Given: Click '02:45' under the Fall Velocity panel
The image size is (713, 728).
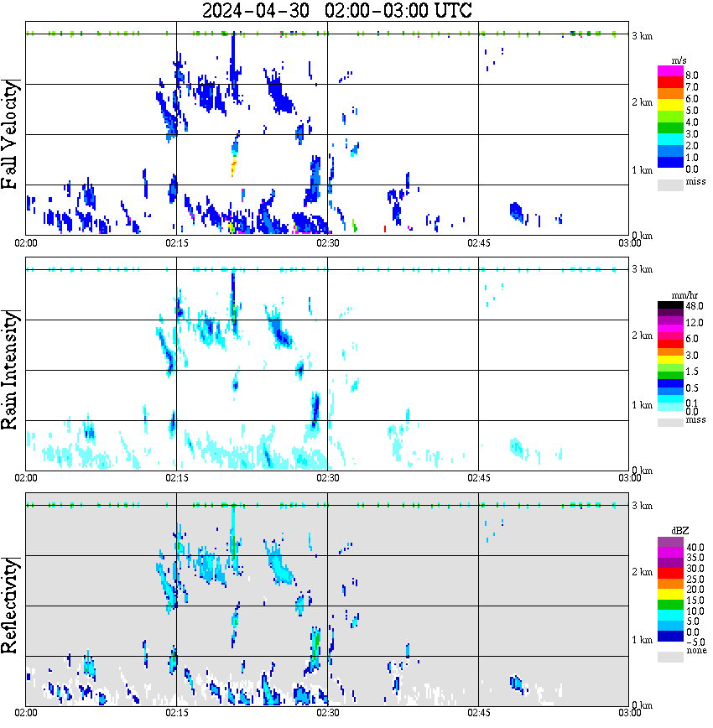Looking at the screenshot, I should point(478,243).
